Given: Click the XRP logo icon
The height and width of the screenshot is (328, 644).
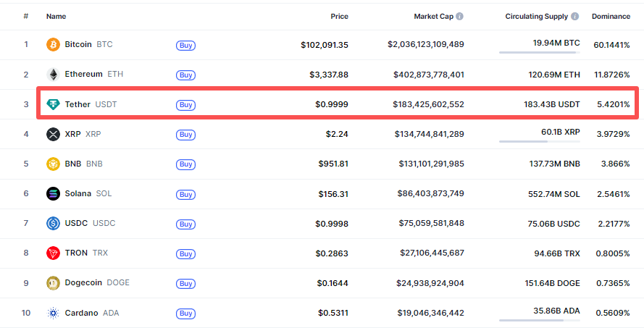Looking at the screenshot, I should coord(53,134).
